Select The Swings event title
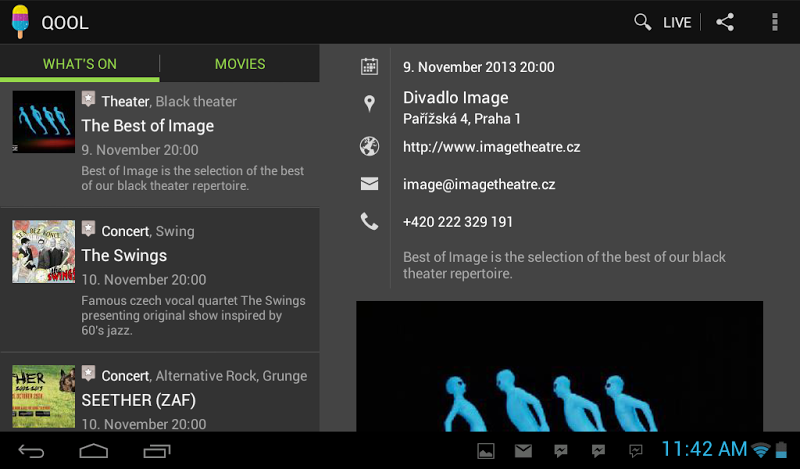Viewport: 800px width, 469px height. [x=124, y=255]
